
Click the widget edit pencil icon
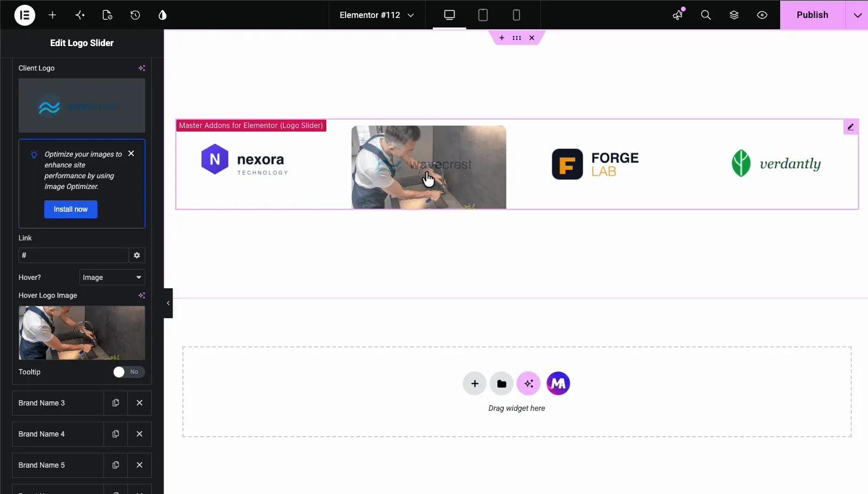pos(851,127)
